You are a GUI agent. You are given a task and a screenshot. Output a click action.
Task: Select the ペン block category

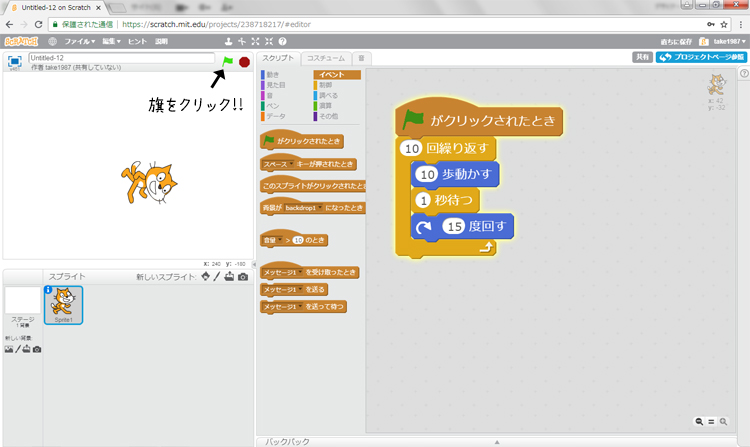click(x=273, y=106)
